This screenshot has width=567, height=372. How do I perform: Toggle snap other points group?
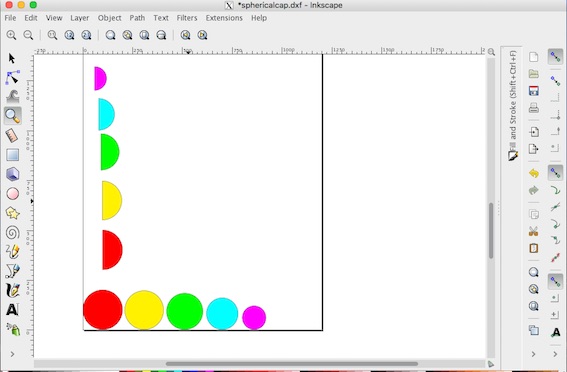tap(555, 282)
